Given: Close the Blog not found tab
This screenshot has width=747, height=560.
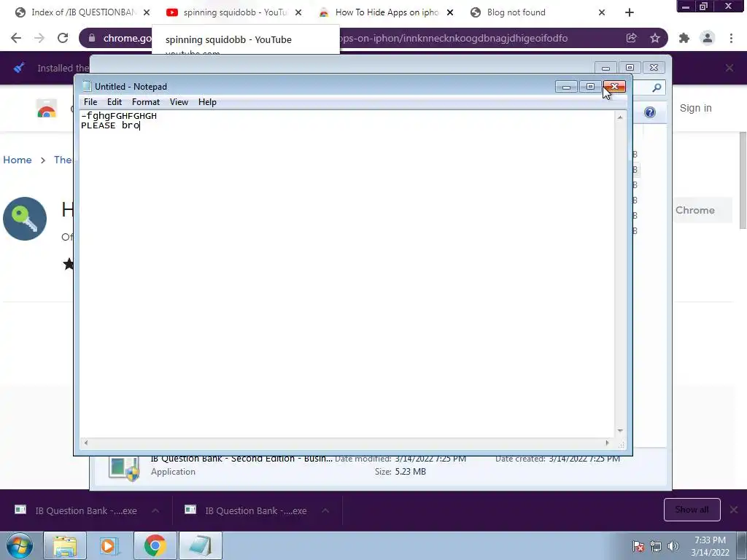Looking at the screenshot, I should [602, 12].
